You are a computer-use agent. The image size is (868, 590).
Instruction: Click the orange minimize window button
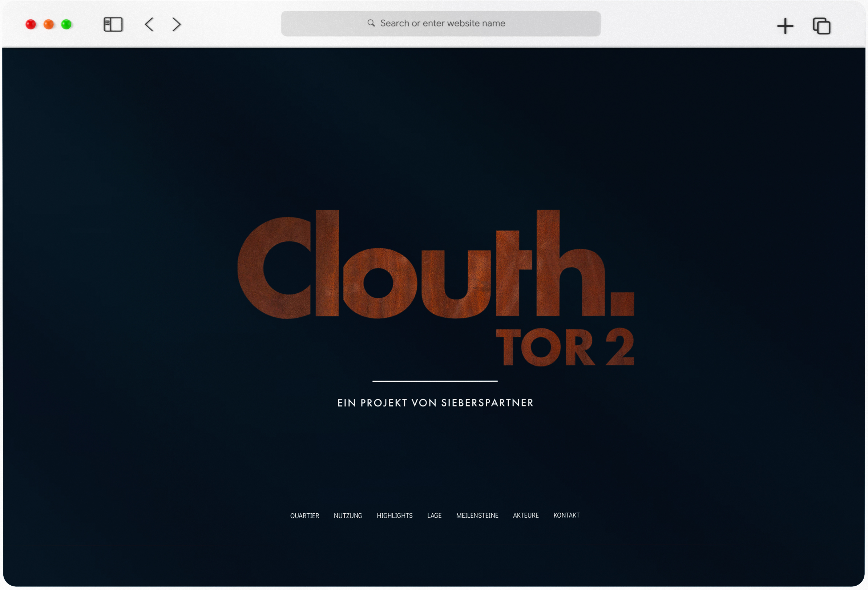pyautogui.click(x=49, y=25)
